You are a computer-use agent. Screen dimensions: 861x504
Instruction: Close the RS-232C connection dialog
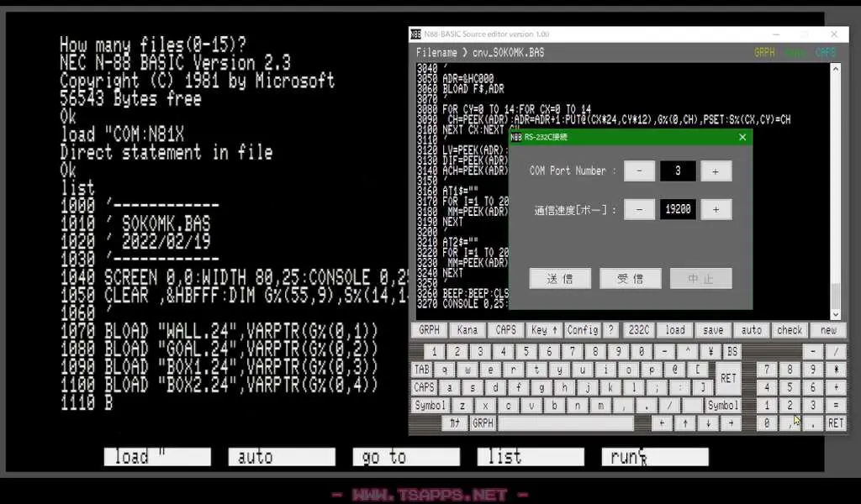[742, 137]
